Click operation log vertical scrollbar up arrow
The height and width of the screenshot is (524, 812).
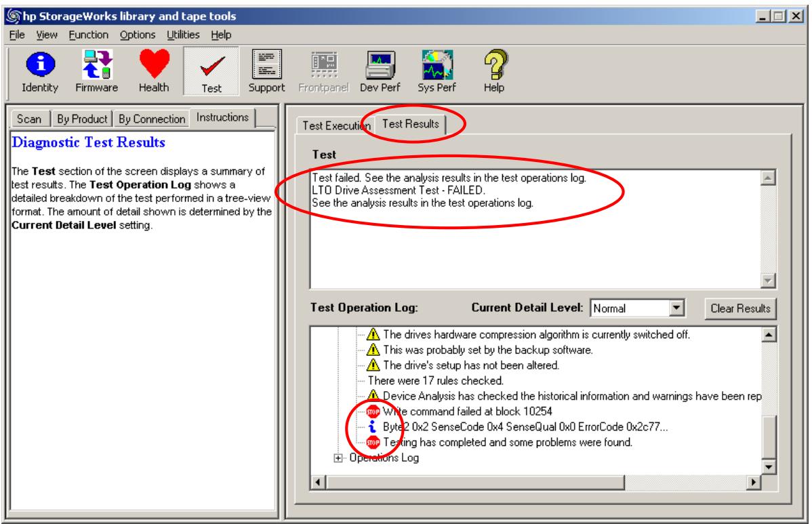coord(769,334)
